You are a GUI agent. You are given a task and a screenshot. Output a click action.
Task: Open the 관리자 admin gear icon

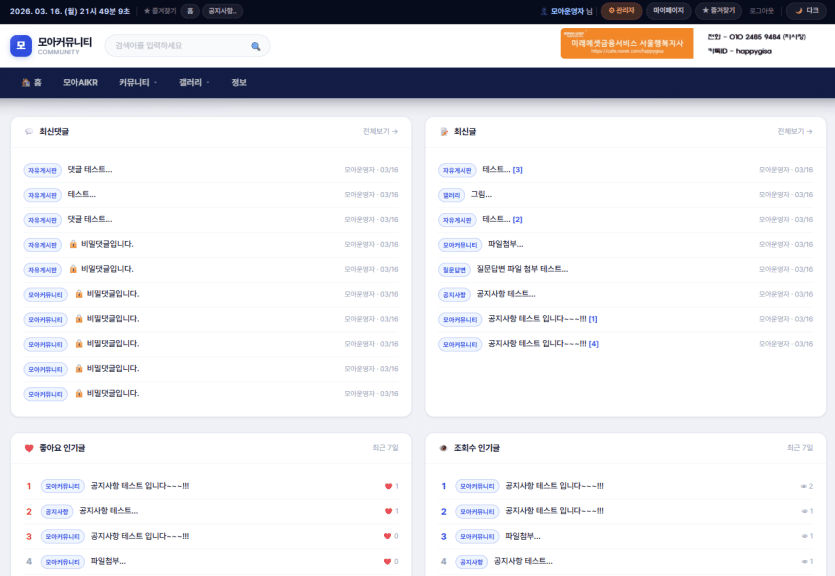613,11
